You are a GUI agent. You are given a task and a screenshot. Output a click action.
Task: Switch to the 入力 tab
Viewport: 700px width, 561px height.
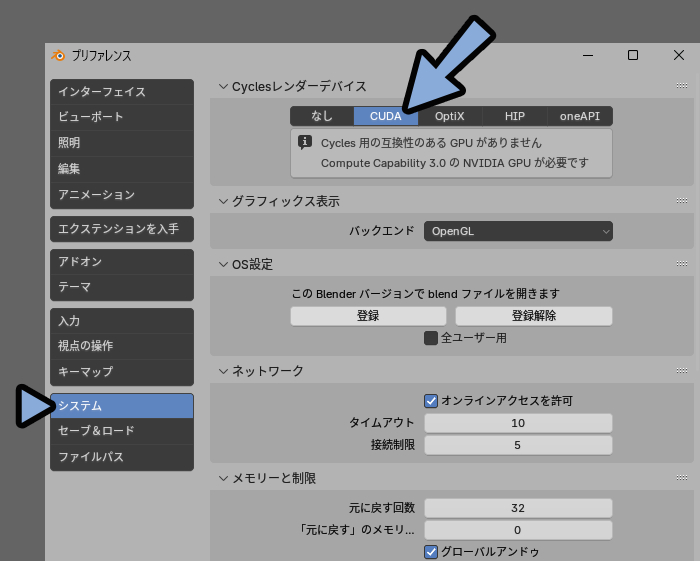tap(122, 321)
